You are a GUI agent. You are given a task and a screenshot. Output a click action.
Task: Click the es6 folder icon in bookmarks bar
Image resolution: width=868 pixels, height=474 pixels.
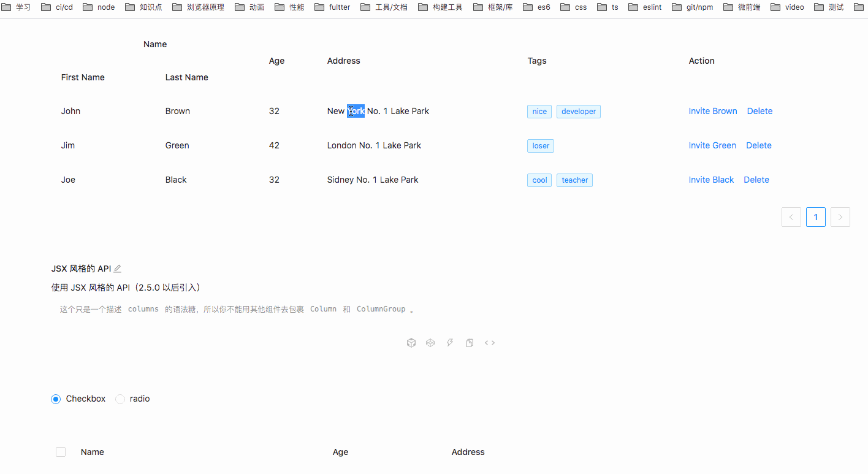point(528,7)
